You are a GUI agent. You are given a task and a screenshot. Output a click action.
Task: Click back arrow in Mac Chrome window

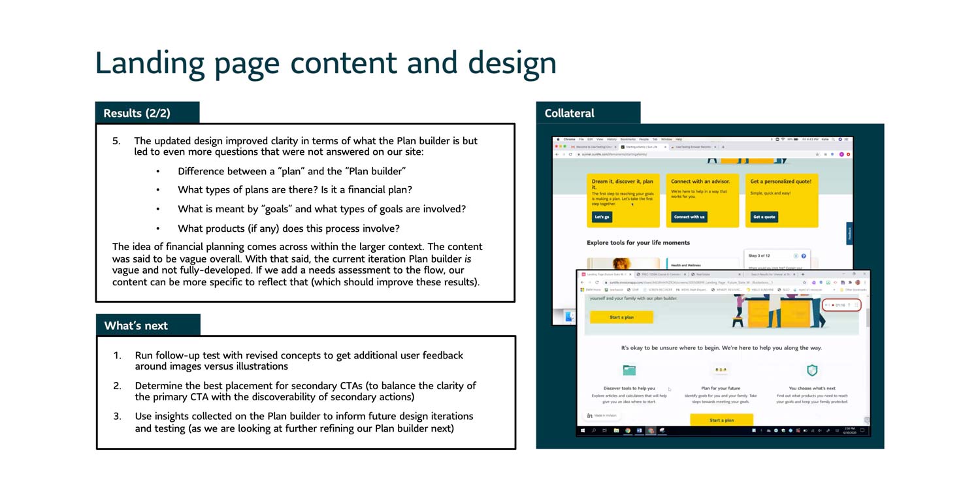[557, 154]
